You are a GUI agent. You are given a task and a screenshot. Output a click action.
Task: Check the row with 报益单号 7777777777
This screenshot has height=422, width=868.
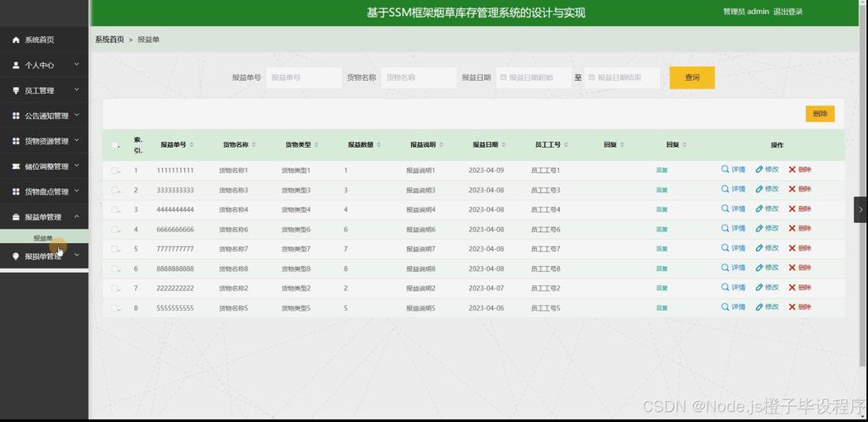click(x=115, y=249)
